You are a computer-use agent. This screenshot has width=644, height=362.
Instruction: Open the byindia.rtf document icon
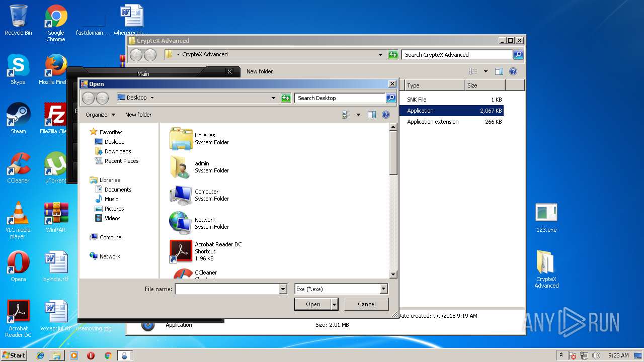coord(56,266)
